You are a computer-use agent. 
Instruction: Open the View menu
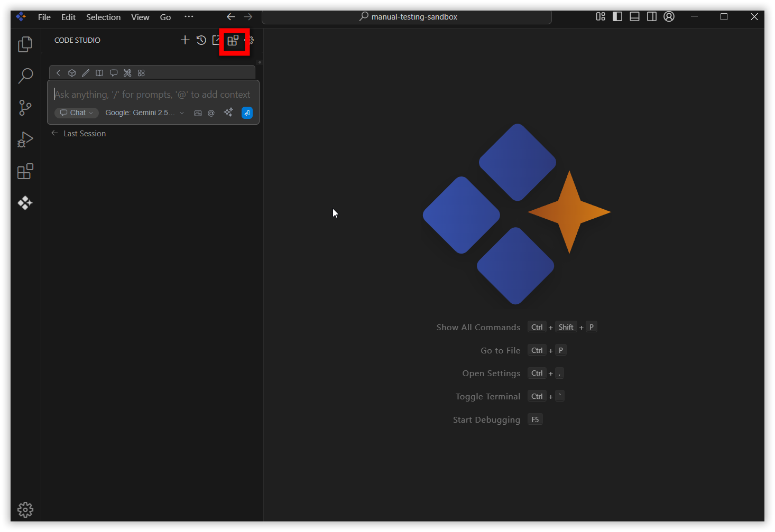[140, 17]
